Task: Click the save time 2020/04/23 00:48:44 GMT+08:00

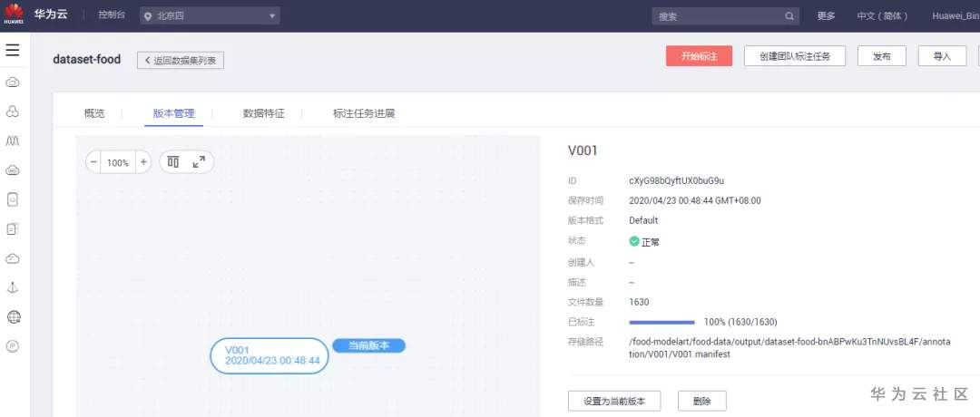Action: [695, 200]
